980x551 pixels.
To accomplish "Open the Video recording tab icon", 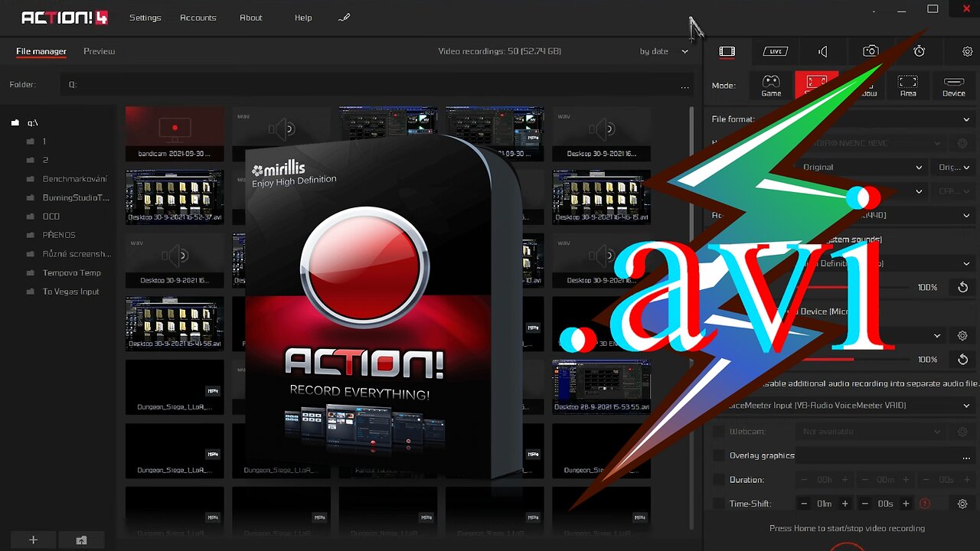I will (x=727, y=51).
